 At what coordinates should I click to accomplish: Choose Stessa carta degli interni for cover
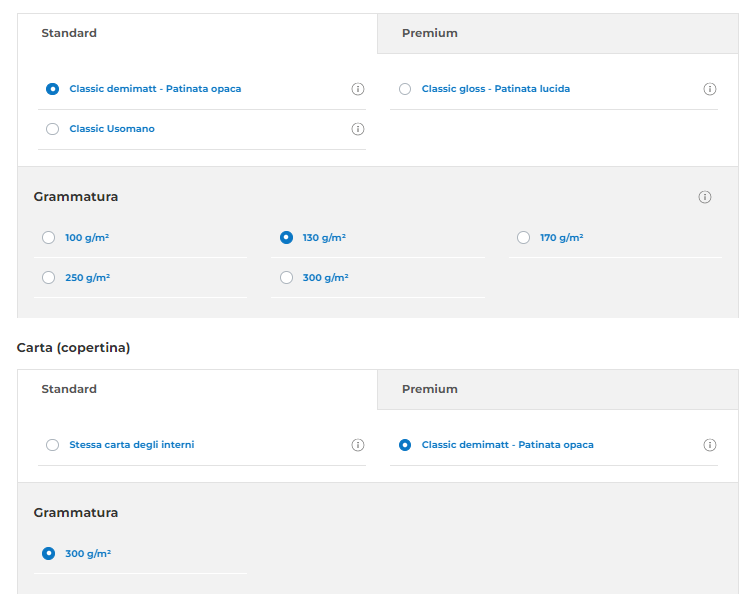pos(53,445)
